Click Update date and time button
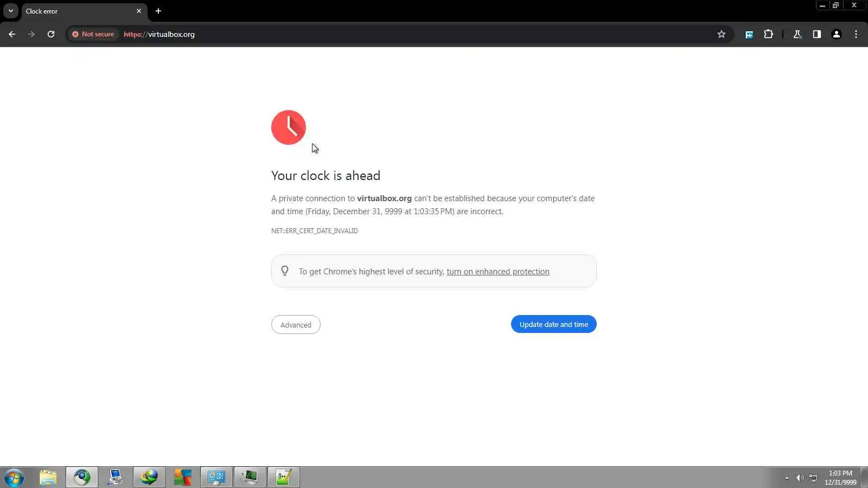Viewport: 868px width, 488px height. 553,324
